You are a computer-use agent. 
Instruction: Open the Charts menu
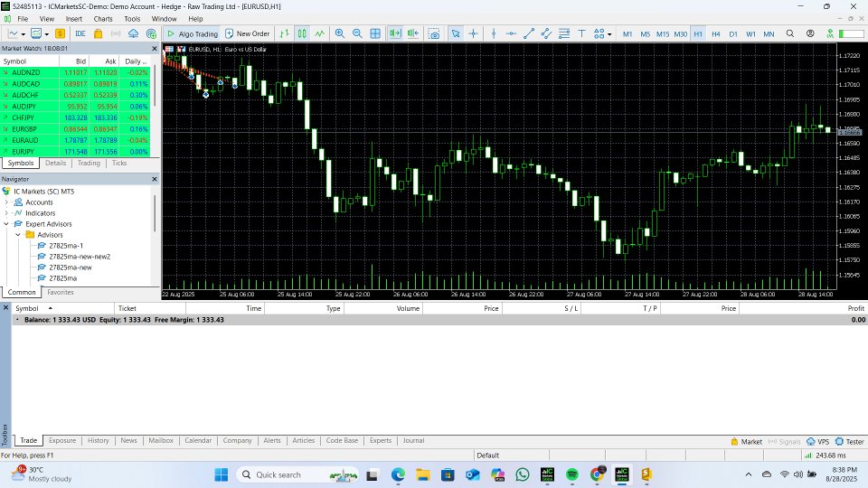[x=103, y=19]
